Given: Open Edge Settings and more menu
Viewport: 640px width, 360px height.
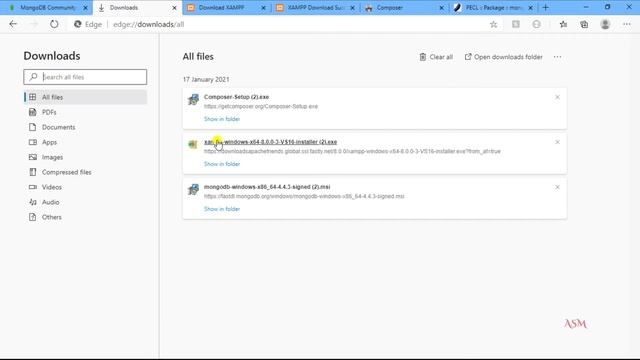Looking at the screenshot, I should click(627, 24).
